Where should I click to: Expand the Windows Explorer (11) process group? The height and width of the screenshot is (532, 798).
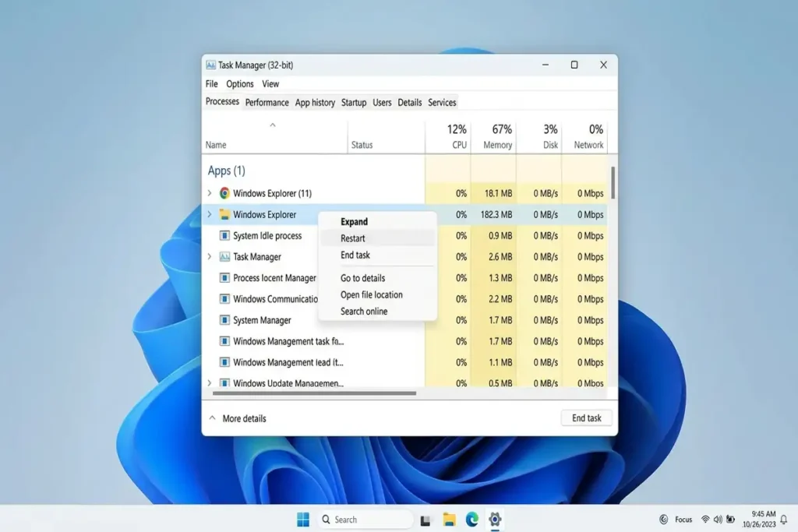209,193
